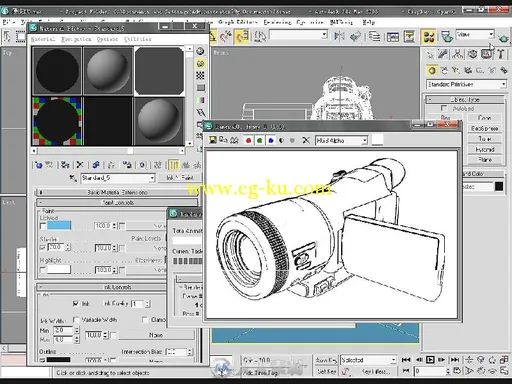The height and width of the screenshot is (384, 512).
Task: Toggle Enable Green Channel in render window
Action: point(260,140)
